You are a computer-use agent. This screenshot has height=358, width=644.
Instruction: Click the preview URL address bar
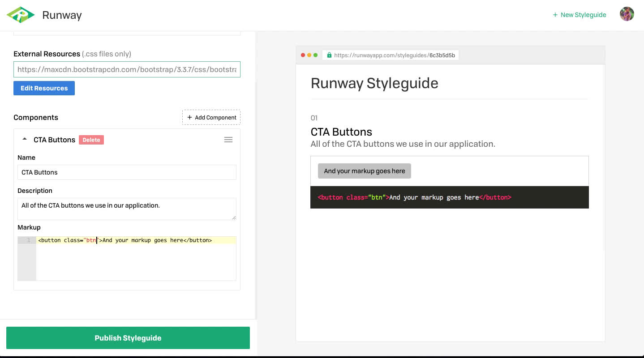click(x=394, y=55)
